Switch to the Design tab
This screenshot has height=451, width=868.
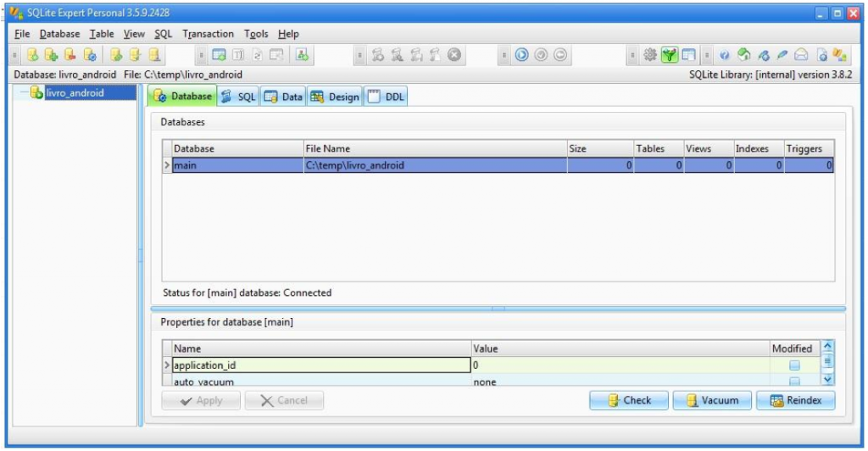pos(335,97)
